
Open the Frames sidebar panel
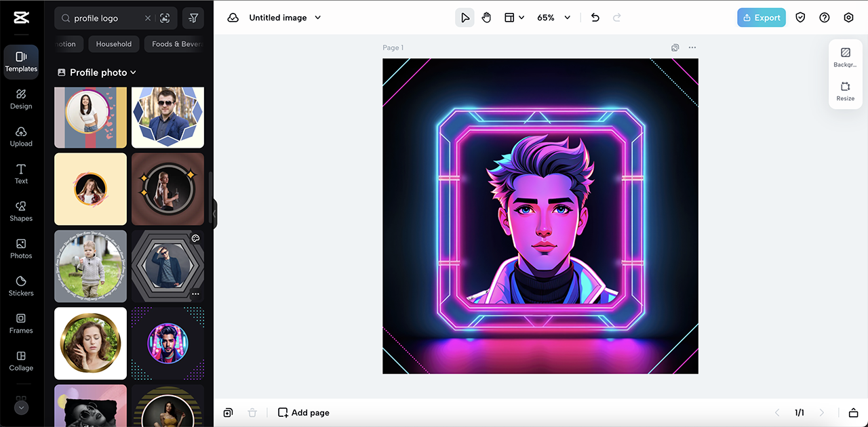tap(21, 323)
